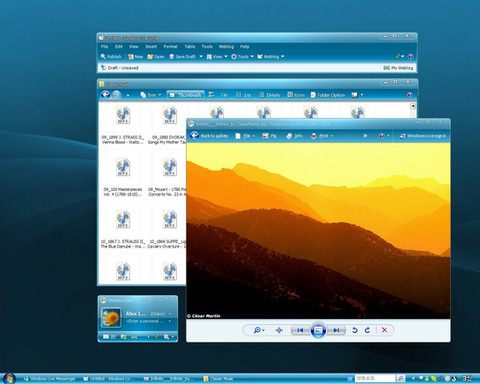480x384 pixels.
Task: Switch the folder view to Details
Action: coord(270,95)
